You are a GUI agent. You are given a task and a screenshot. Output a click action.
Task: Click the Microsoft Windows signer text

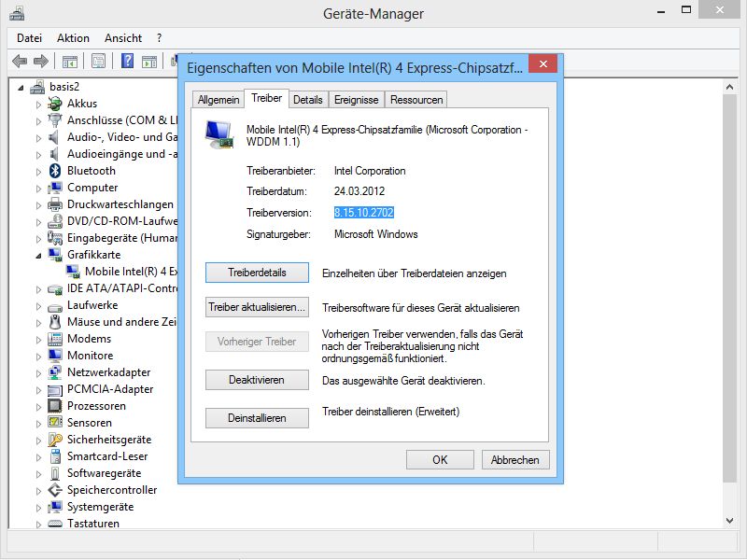[x=376, y=234]
